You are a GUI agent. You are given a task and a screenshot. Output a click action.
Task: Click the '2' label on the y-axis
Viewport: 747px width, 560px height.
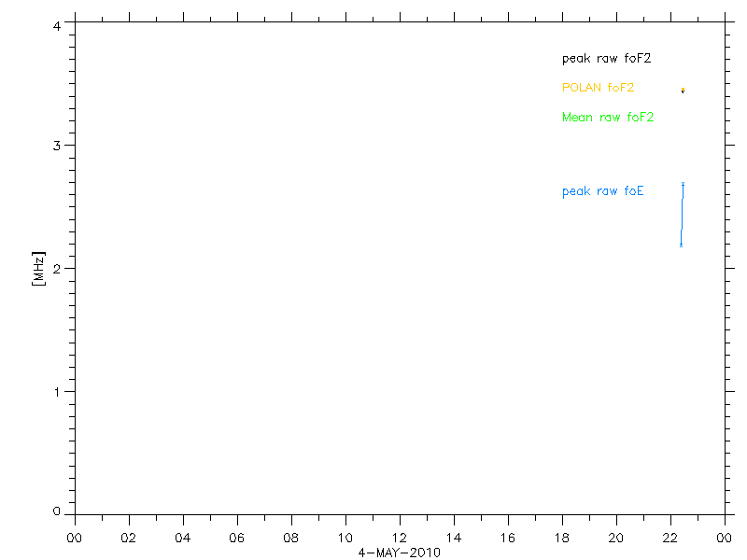pos(58,269)
